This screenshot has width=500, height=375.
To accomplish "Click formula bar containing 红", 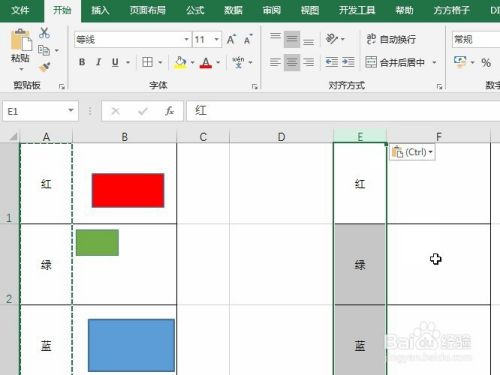I will pos(343,111).
